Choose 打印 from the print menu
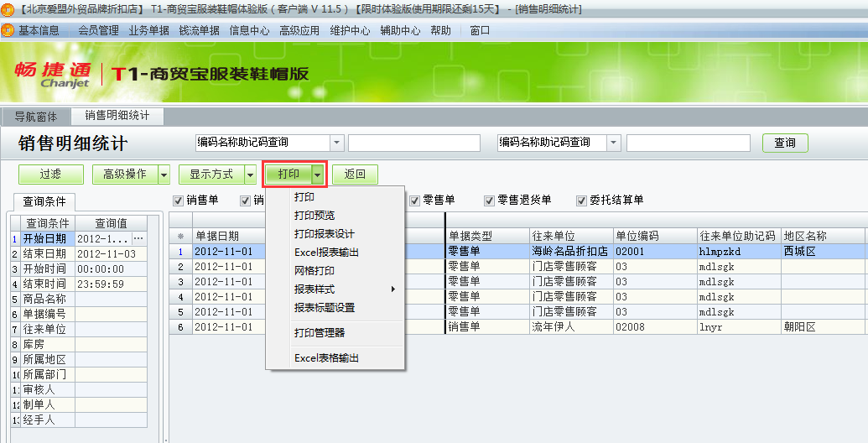This screenshot has width=868, height=443. pos(335,197)
